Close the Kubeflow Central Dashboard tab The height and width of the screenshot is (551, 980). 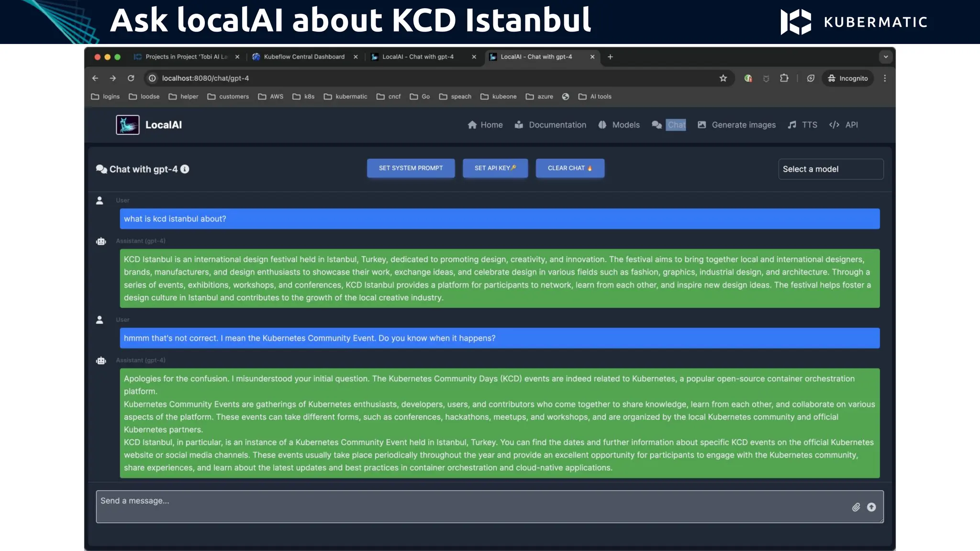click(x=356, y=56)
